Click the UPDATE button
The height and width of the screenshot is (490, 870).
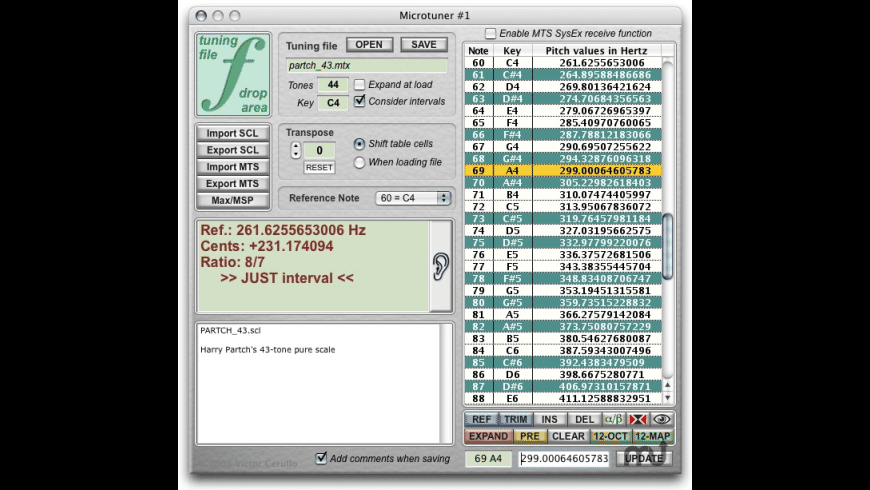[644, 458]
